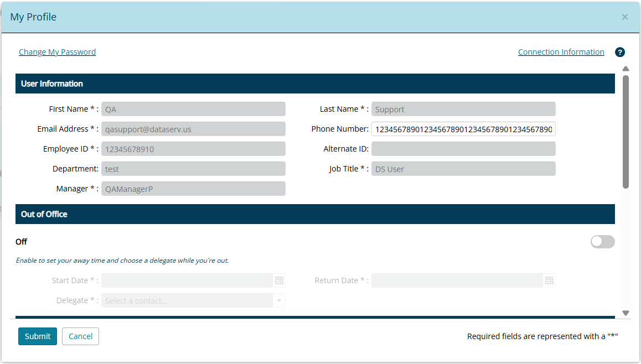
Task: Select the Email Address field
Action: coord(193,129)
